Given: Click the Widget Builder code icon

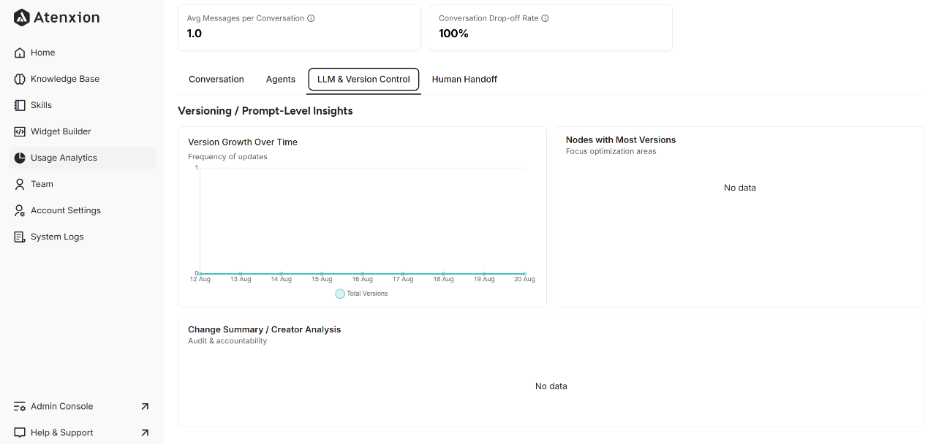Looking at the screenshot, I should (x=20, y=131).
